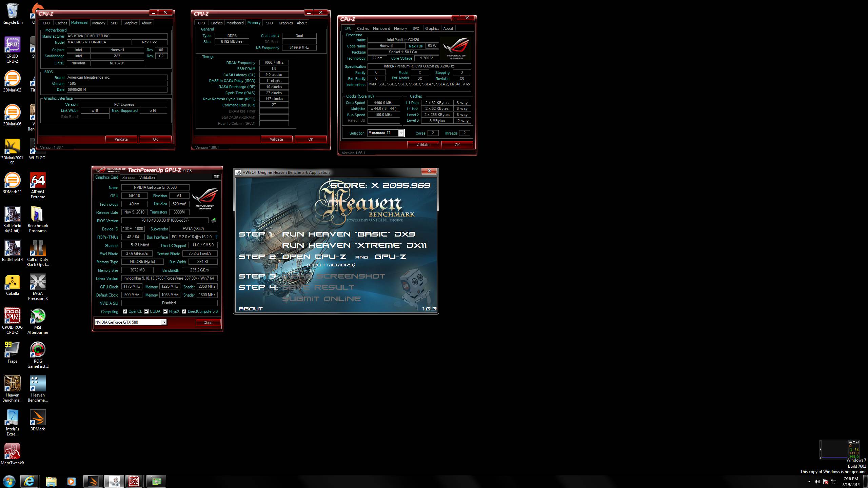Click the Windows Start orb

9,481
